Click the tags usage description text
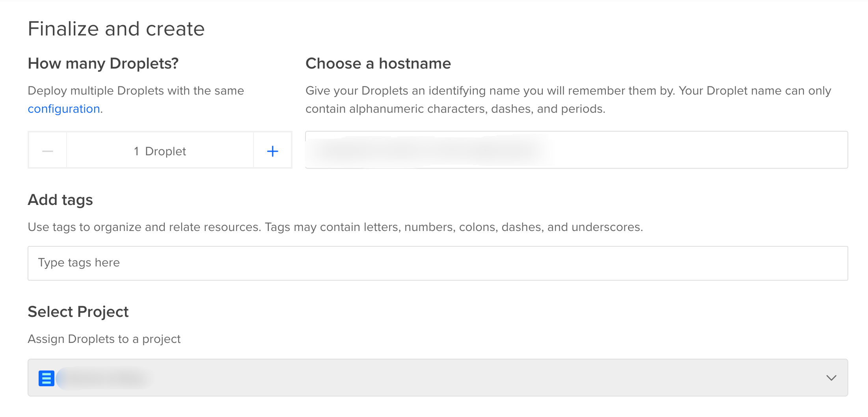The image size is (868, 417). pyautogui.click(x=335, y=227)
